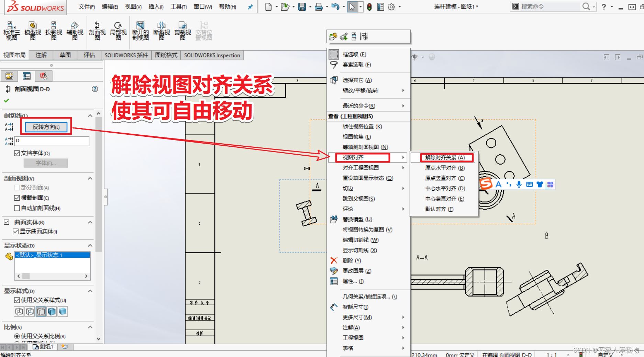Toggle the 使用父关系样式 checkbox
644x357 pixels.
click(17, 300)
